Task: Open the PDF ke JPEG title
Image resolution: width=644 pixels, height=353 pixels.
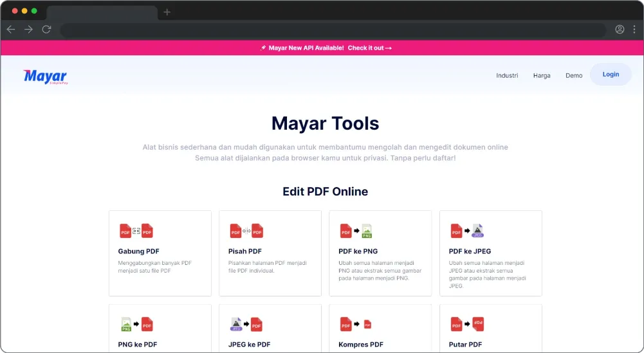Action: 470,251
